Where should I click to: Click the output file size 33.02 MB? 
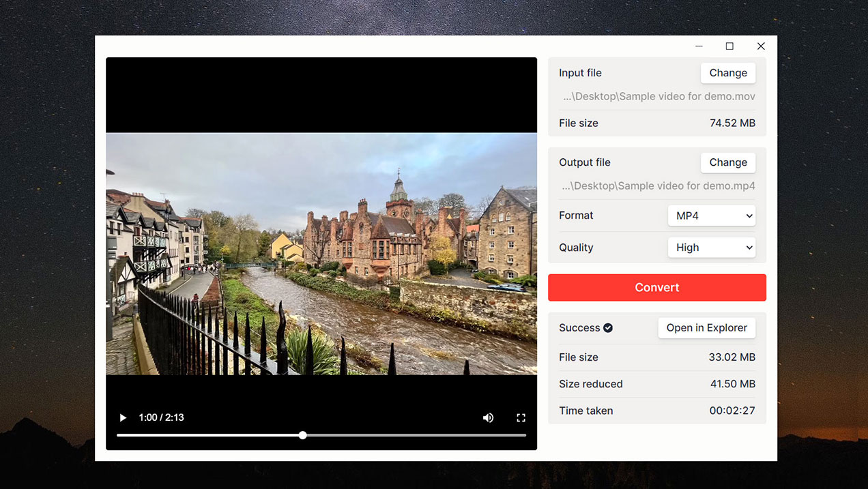(x=732, y=357)
